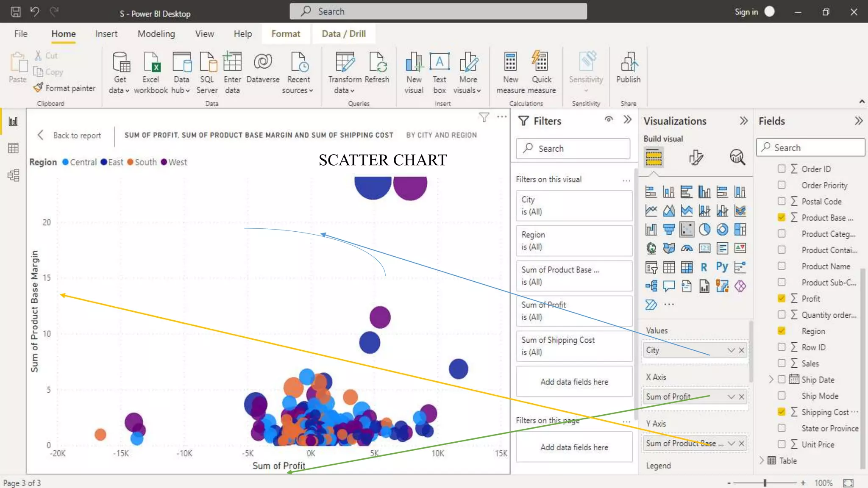This screenshot has height=488, width=868.
Task: Switch to the Modeling tab
Action: [x=156, y=33]
